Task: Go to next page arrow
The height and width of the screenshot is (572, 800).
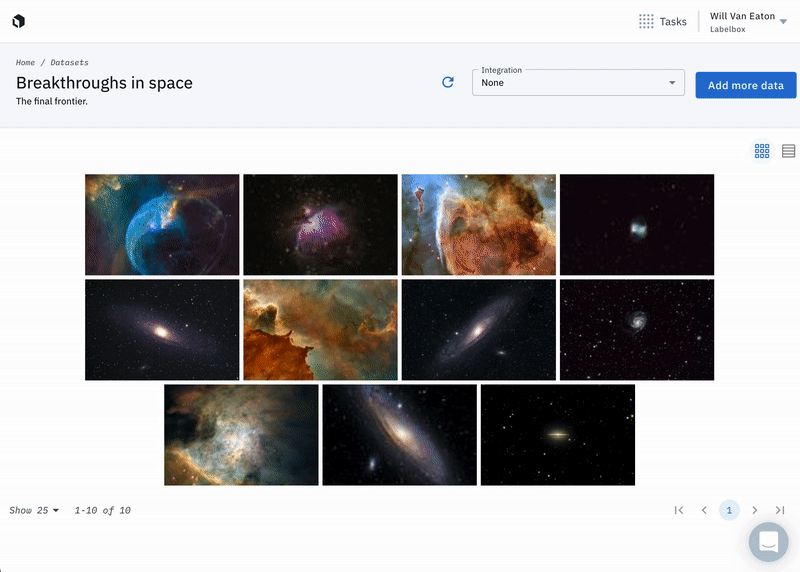Action: tap(755, 510)
